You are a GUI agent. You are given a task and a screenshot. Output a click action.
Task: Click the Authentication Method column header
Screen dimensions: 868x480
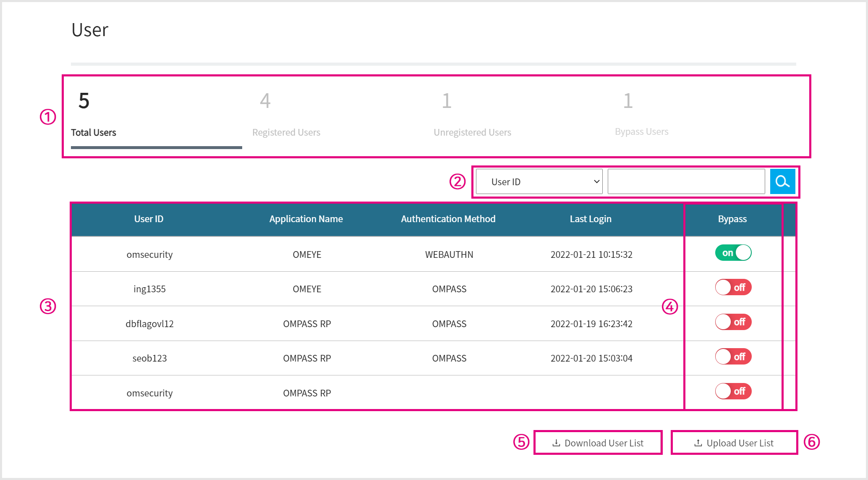(448, 219)
